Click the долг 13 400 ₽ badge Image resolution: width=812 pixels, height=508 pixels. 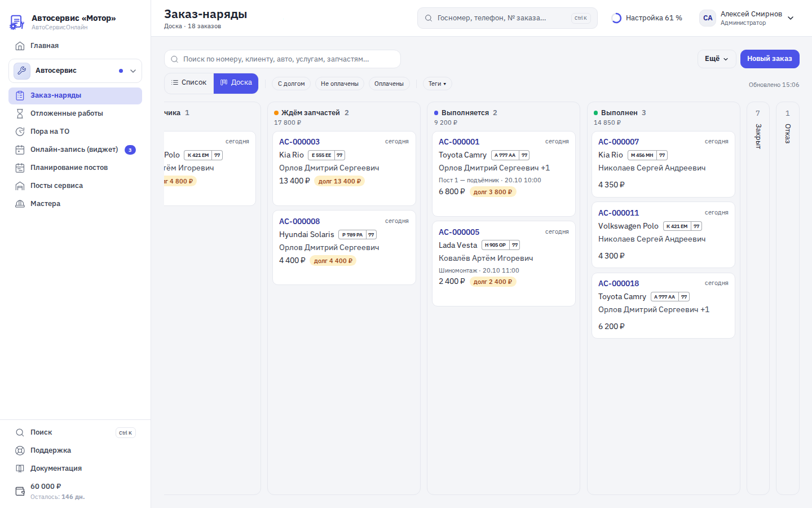click(339, 181)
